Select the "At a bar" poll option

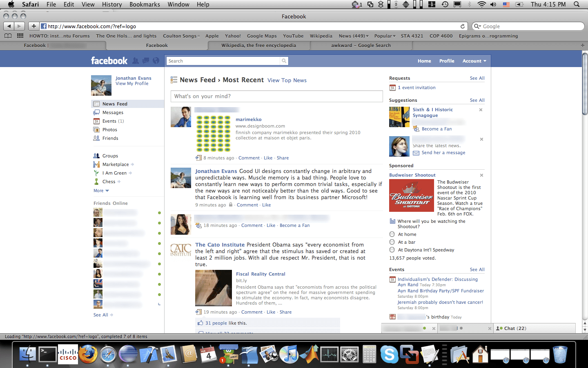(x=392, y=242)
